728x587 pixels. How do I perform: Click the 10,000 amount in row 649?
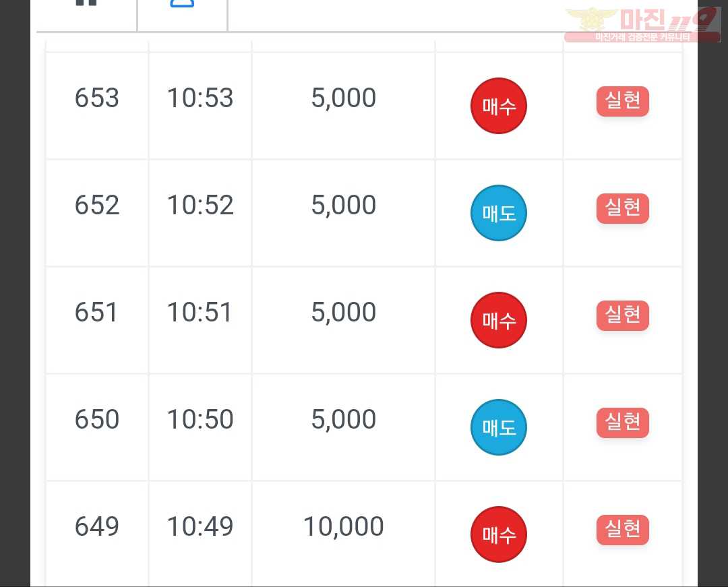point(344,526)
